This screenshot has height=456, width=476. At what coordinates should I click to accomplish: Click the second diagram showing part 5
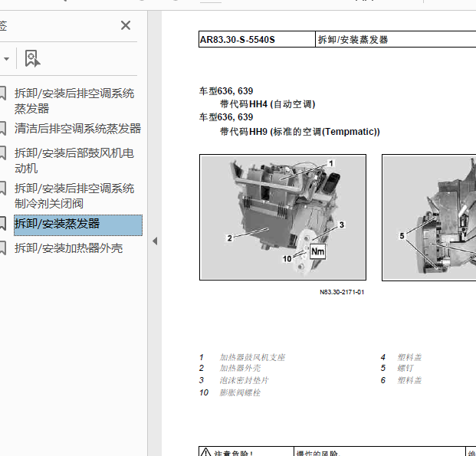coord(428,218)
